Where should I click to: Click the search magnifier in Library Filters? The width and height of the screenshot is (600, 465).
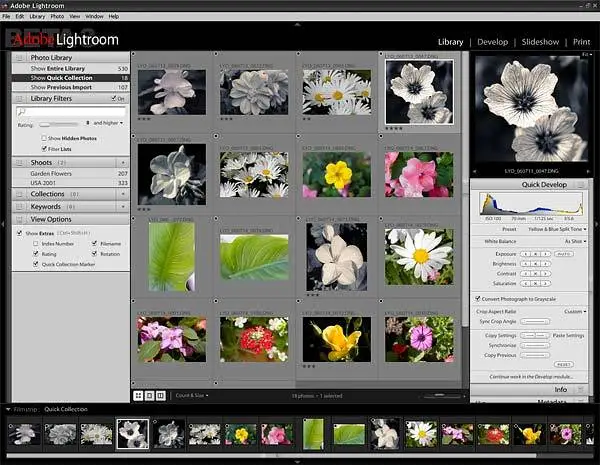[21, 112]
